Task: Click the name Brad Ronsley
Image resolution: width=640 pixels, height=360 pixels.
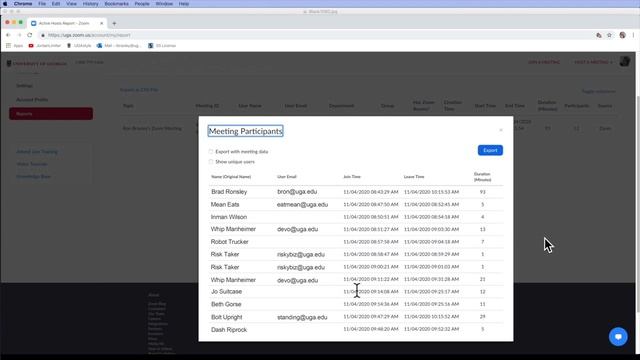Action: [x=229, y=191]
